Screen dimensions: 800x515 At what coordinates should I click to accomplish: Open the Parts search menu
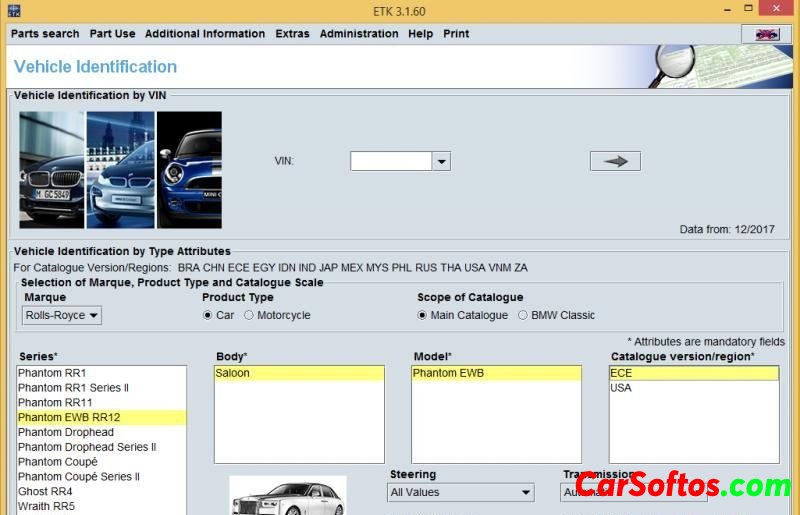pyautogui.click(x=45, y=34)
